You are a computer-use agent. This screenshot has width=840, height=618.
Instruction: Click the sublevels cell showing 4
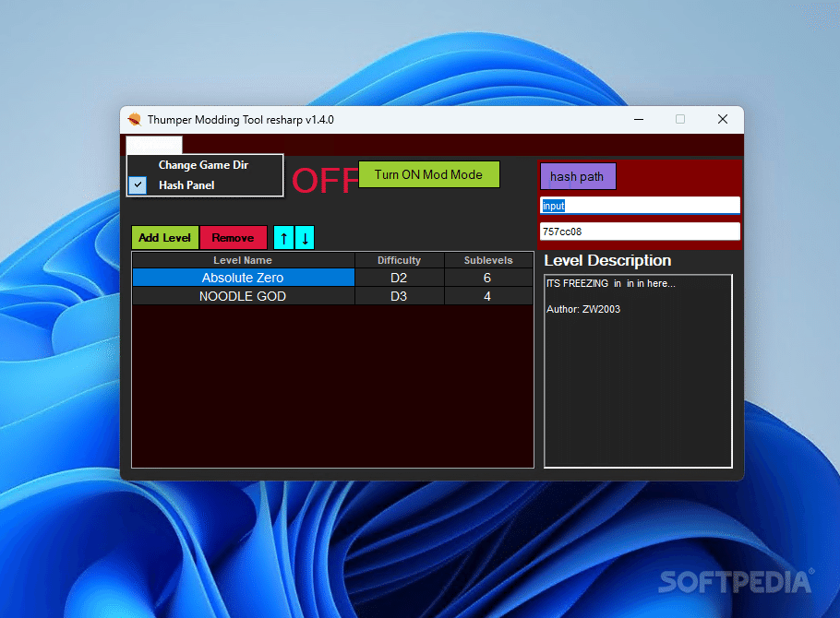[488, 296]
